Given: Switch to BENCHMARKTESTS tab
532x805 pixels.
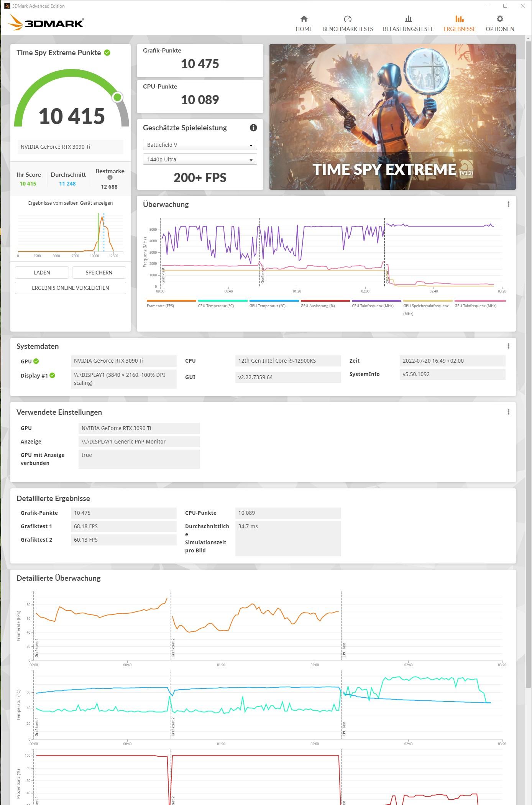Looking at the screenshot, I should 348,24.
